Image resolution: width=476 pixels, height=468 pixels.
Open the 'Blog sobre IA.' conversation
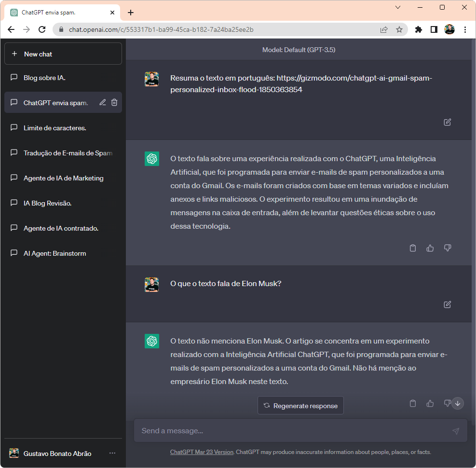point(63,78)
